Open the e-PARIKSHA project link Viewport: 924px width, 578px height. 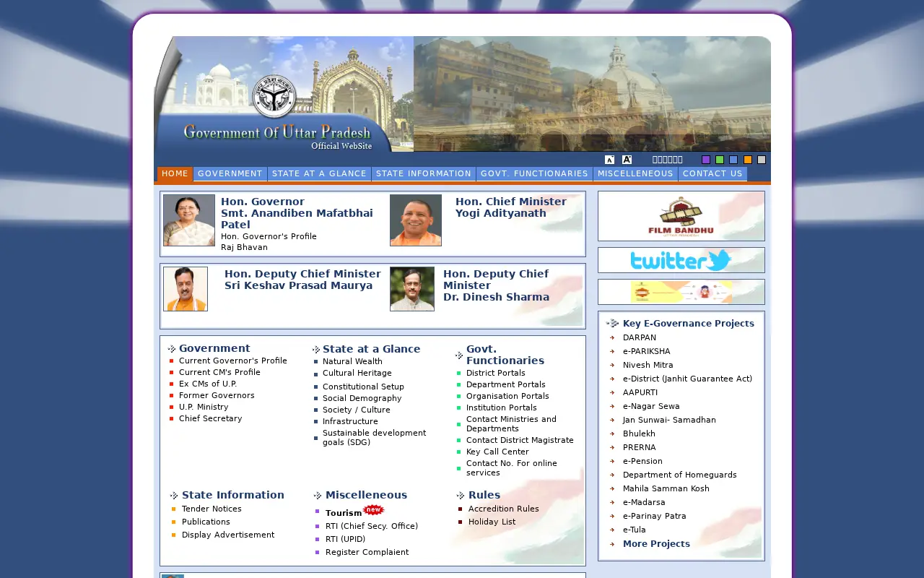click(x=646, y=352)
